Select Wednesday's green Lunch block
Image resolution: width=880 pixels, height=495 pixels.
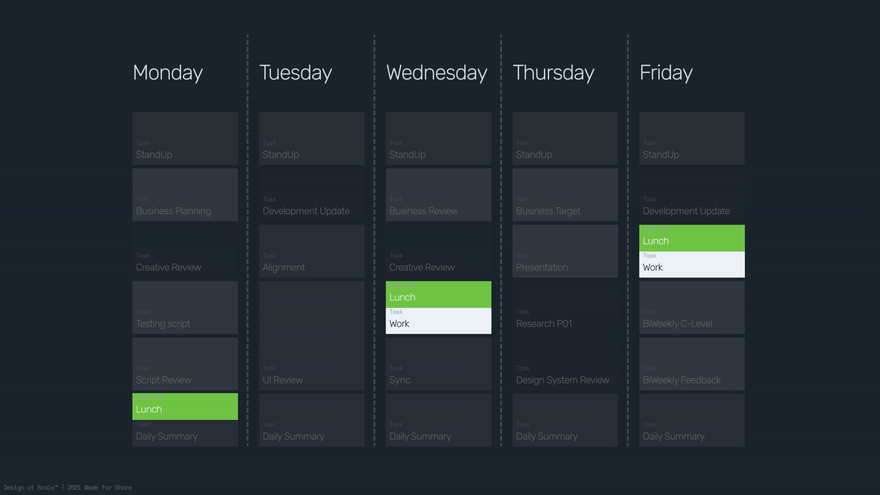(438, 294)
